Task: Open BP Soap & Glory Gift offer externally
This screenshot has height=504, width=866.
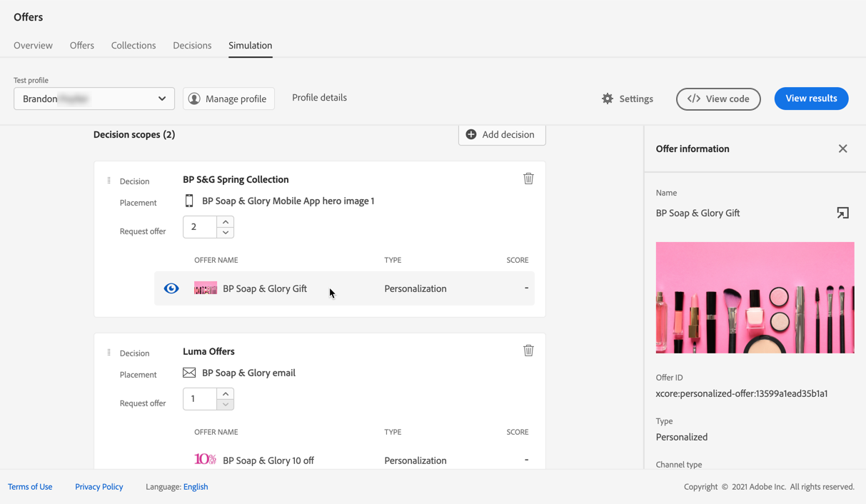Action: coord(842,213)
